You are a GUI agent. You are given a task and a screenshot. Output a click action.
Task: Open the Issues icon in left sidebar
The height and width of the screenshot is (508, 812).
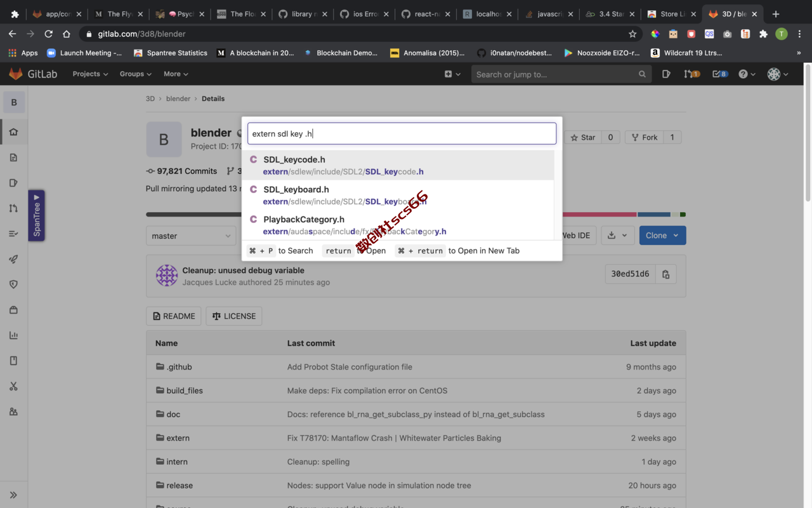(x=13, y=183)
